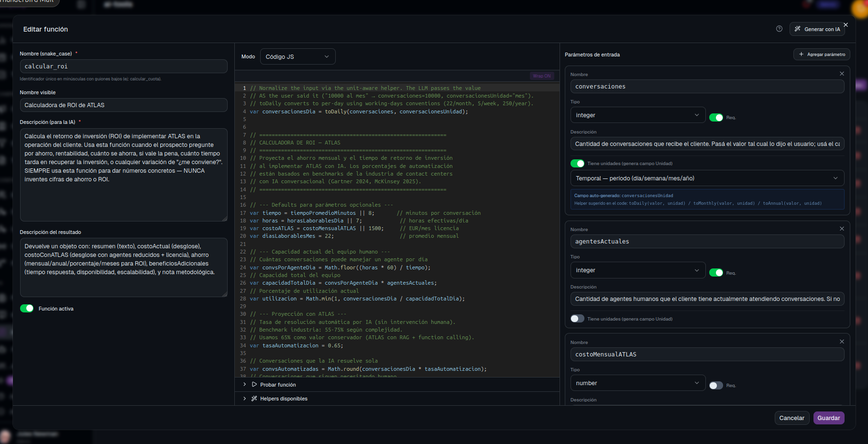
Task: Enable Tiene unidades for agentesActuales
Action: 577,319
